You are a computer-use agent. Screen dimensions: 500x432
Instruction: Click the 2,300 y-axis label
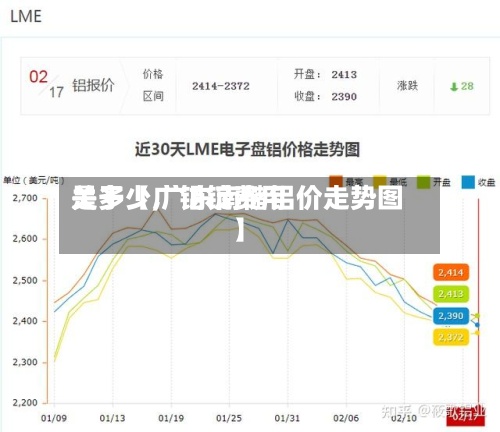25,362
